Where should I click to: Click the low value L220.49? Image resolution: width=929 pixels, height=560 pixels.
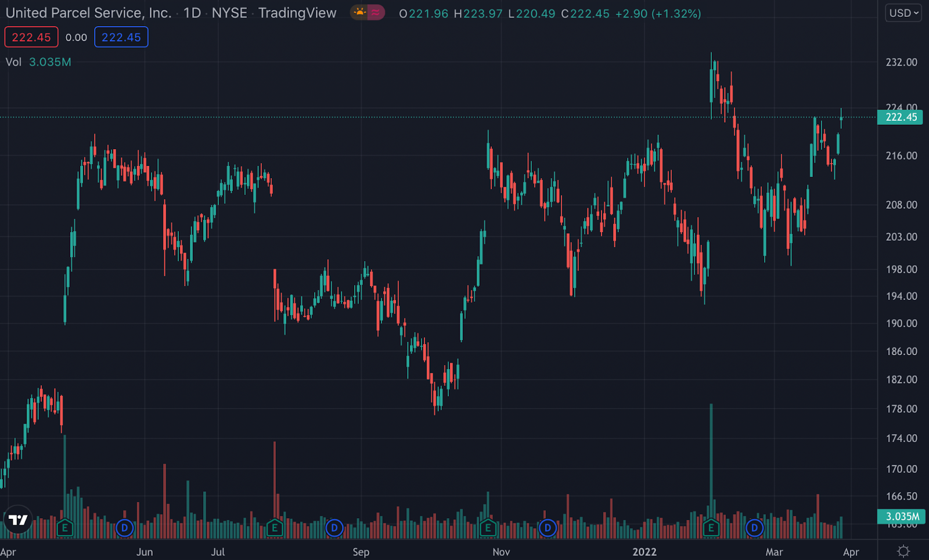pos(531,13)
